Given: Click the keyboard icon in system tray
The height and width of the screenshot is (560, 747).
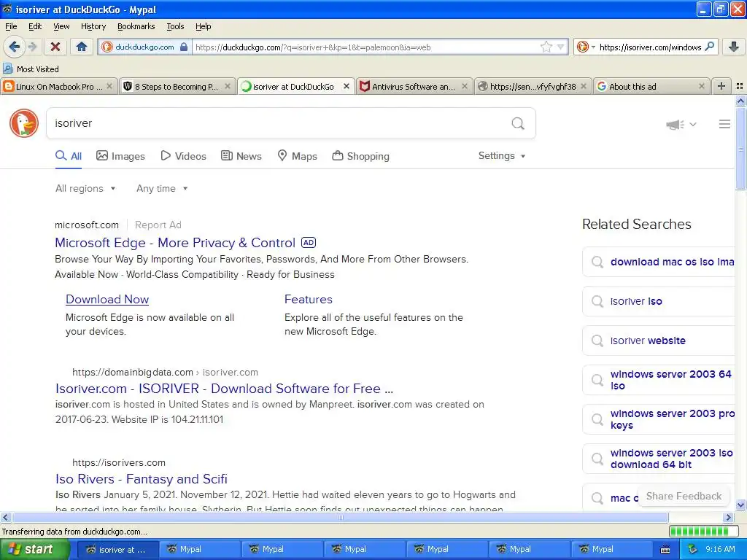Looking at the screenshot, I should point(665,550).
